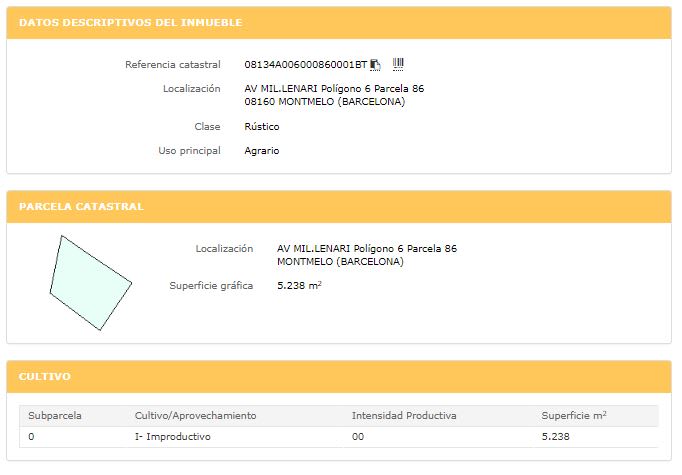Click the Superficie gráfica 5.238 m² value
682x475 pixels.
pos(299,286)
